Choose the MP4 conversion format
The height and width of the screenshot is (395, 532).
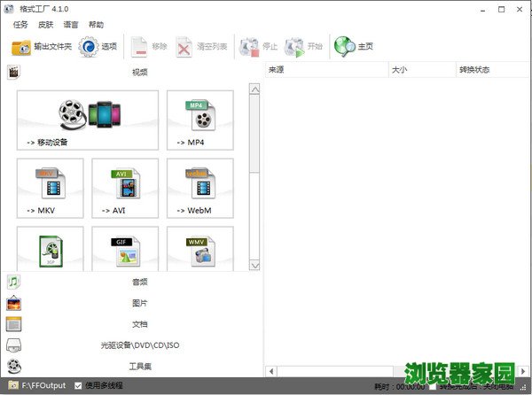(200, 120)
